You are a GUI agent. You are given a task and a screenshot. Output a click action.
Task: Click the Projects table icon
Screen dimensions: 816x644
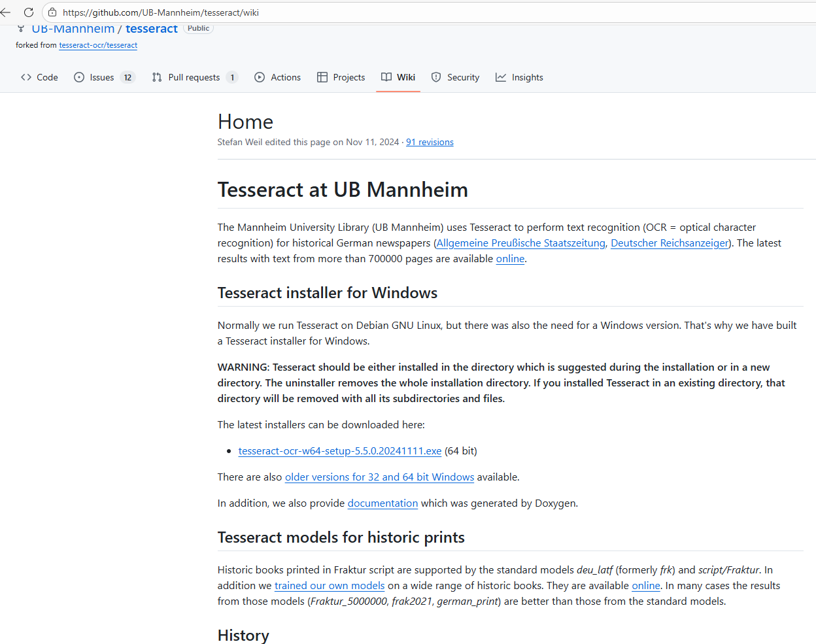(x=322, y=77)
